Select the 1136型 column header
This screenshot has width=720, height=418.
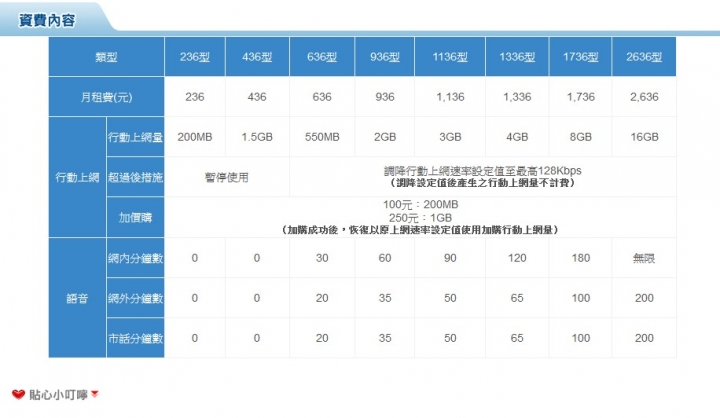[x=450, y=57]
